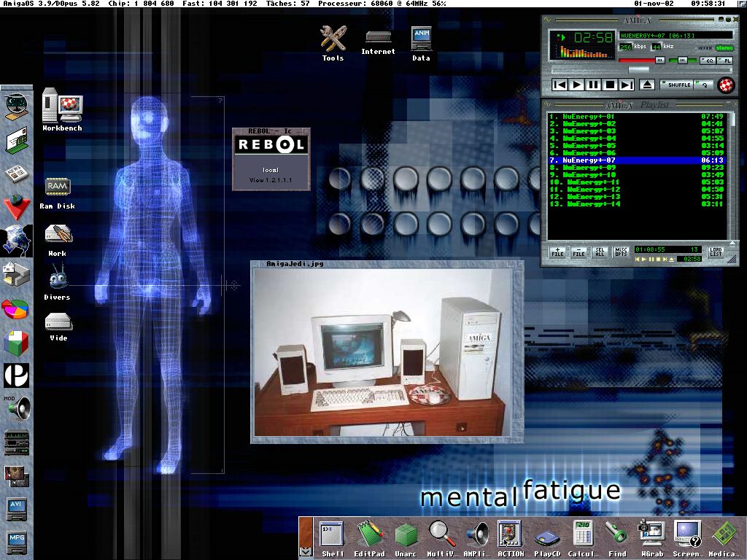747x560 pixels.
Task: Toggle repeat mode in the Amiga player
Action: (704, 85)
